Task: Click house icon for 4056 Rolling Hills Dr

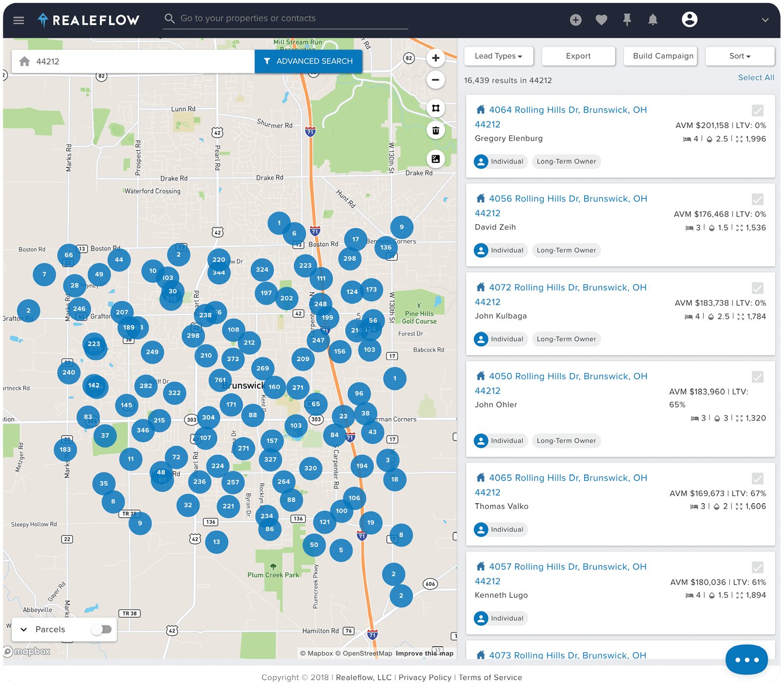Action: pyautogui.click(x=480, y=198)
